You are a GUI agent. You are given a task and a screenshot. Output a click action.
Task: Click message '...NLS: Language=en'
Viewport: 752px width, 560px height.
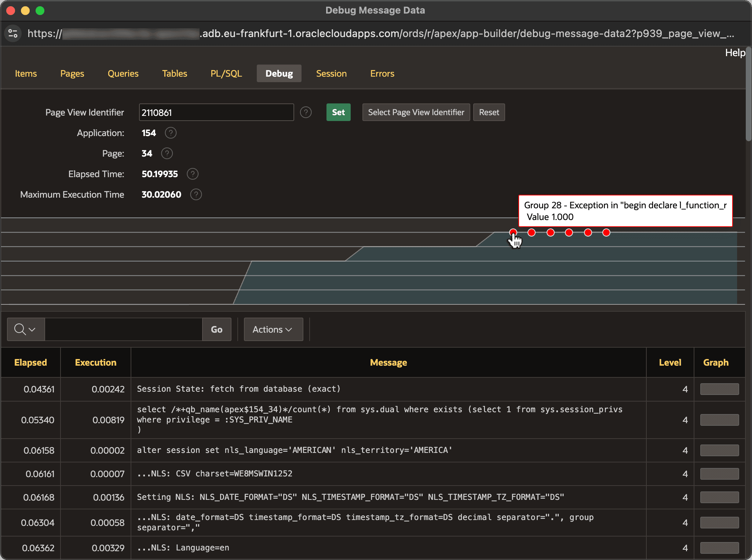[183, 548]
